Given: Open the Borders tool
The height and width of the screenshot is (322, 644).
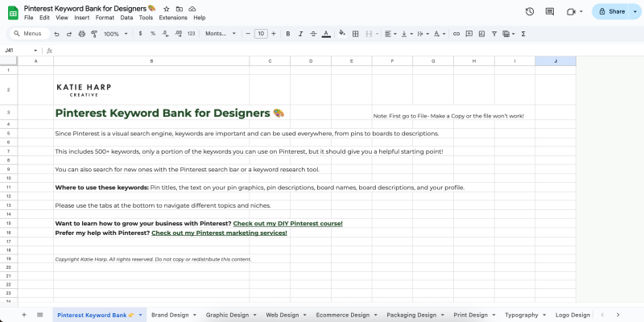Looking at the screenshot, I should pos(356,34).
